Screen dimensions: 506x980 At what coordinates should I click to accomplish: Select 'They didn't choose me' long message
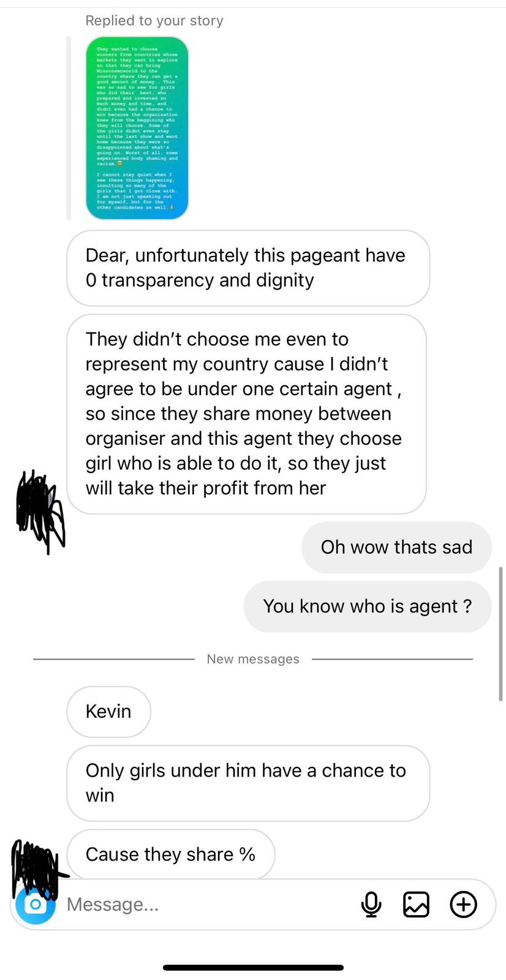click(246, 414)
